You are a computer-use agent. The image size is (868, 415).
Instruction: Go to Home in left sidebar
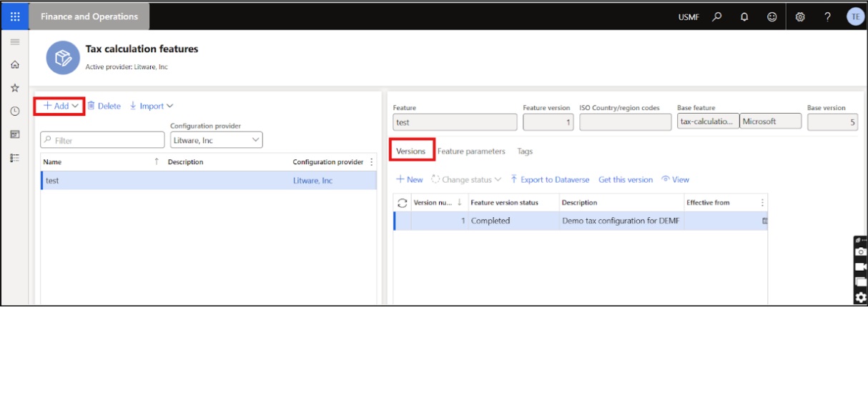(x=14, y=65)
